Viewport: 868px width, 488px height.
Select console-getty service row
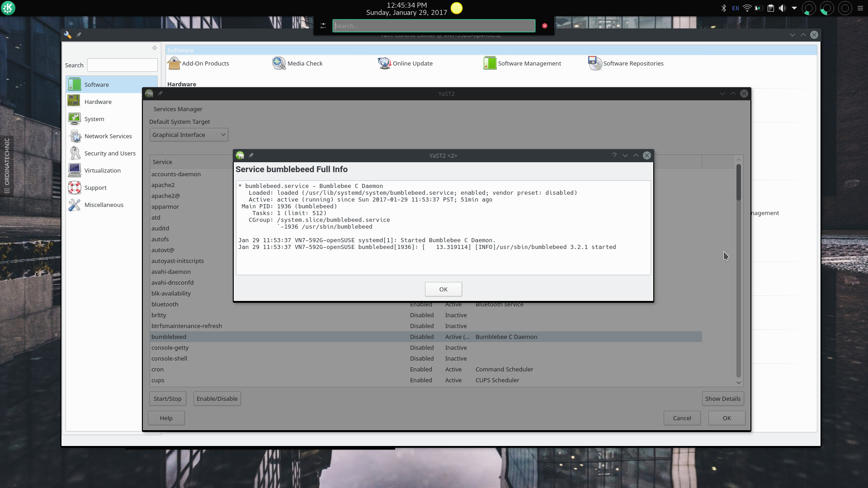pos(426,347)
